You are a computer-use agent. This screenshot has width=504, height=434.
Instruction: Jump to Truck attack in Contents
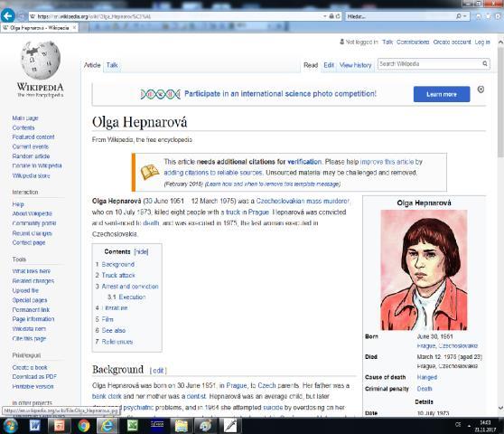click(x=118, y=275)
